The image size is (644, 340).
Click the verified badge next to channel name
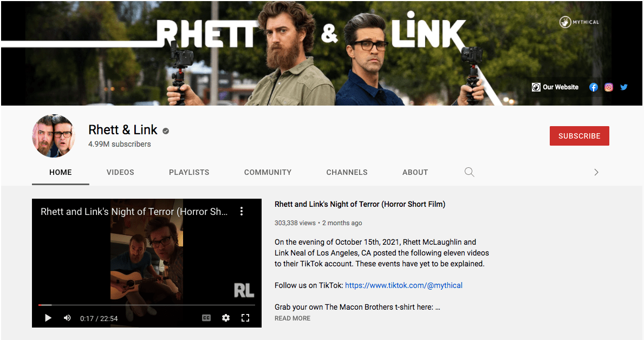[166, 131]
